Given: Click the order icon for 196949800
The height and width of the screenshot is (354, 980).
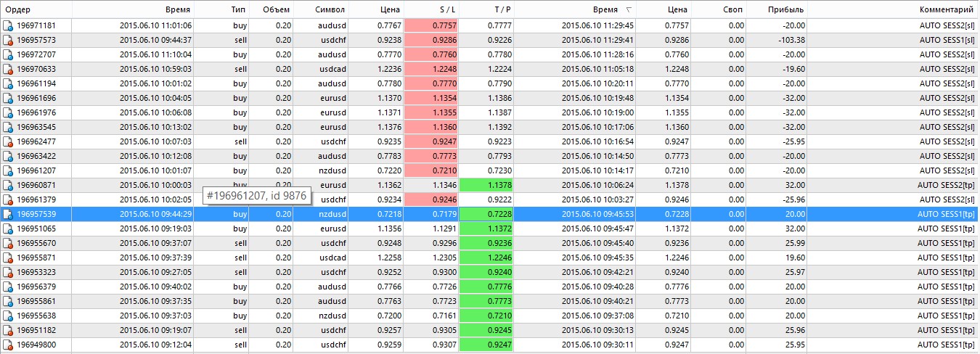Looking at the screenshot, I should coord(8,345).
